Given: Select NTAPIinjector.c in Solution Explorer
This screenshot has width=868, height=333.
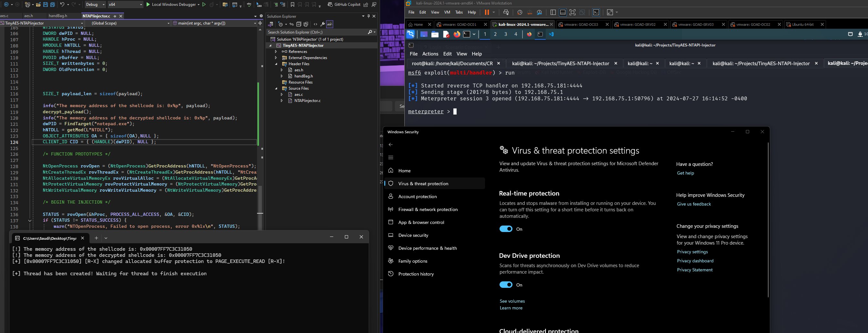Looking at the screenshot, I should (307, 100).
